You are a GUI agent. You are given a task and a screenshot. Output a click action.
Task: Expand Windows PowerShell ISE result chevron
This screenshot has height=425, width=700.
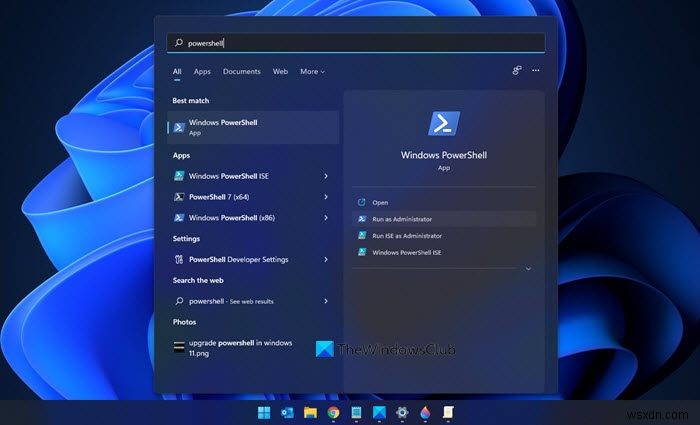(x=326, y=176)
